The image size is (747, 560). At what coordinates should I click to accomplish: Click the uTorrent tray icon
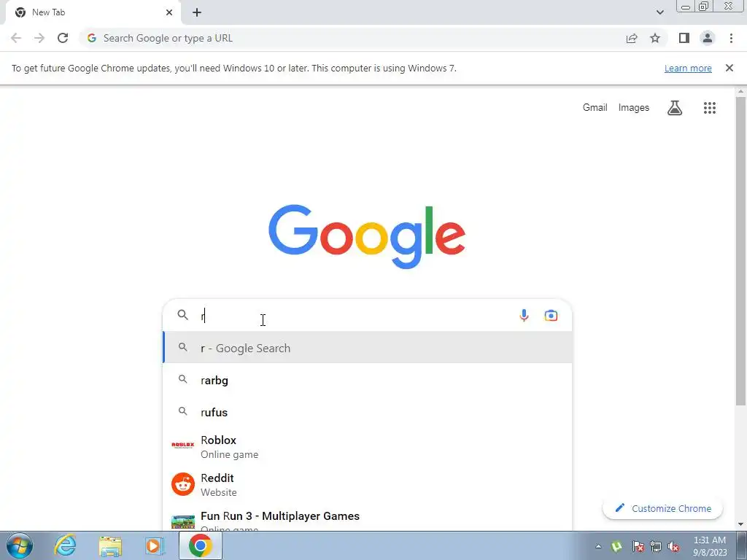(x=616, y=546)
